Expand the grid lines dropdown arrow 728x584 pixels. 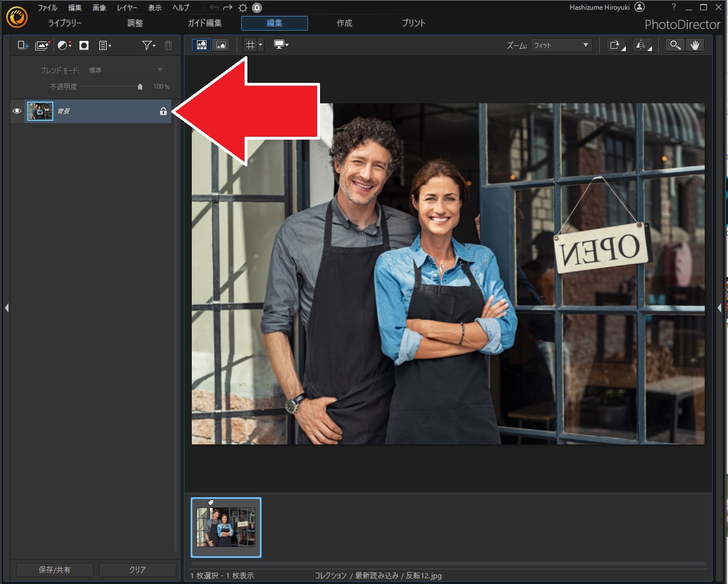point(260,45)
